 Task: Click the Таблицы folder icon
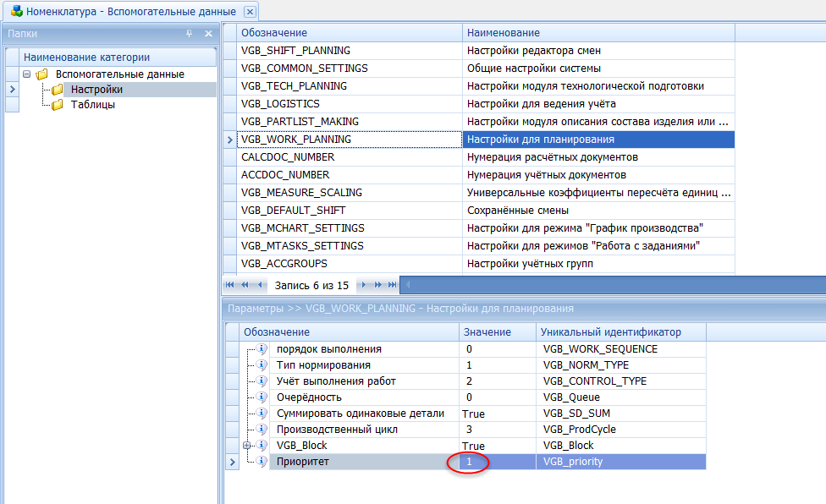click(x=58, y=105)
